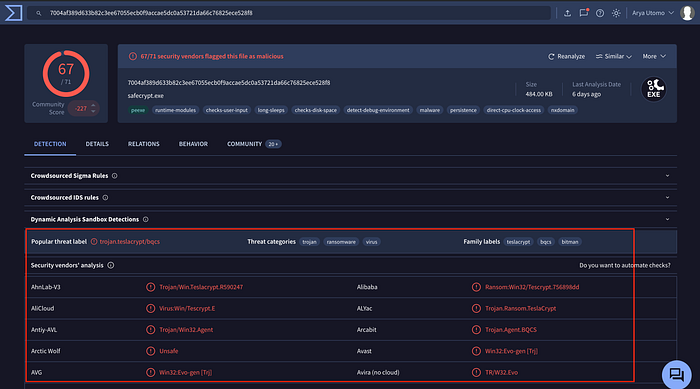Switch to the BEHAVIOR tab
The image size is (700, 389).
[193, 144]
